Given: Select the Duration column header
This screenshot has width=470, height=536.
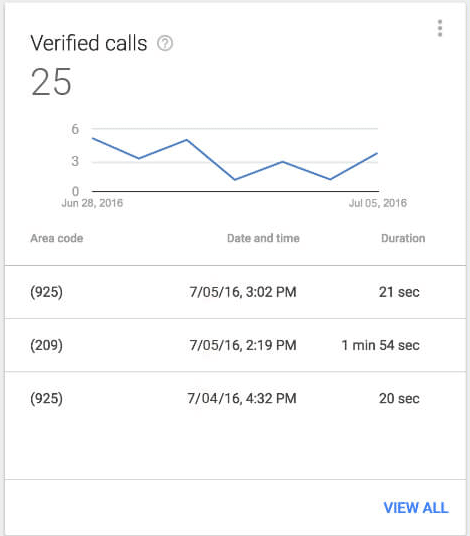Looking at the screenshot, I should click(x=403, y=238).
